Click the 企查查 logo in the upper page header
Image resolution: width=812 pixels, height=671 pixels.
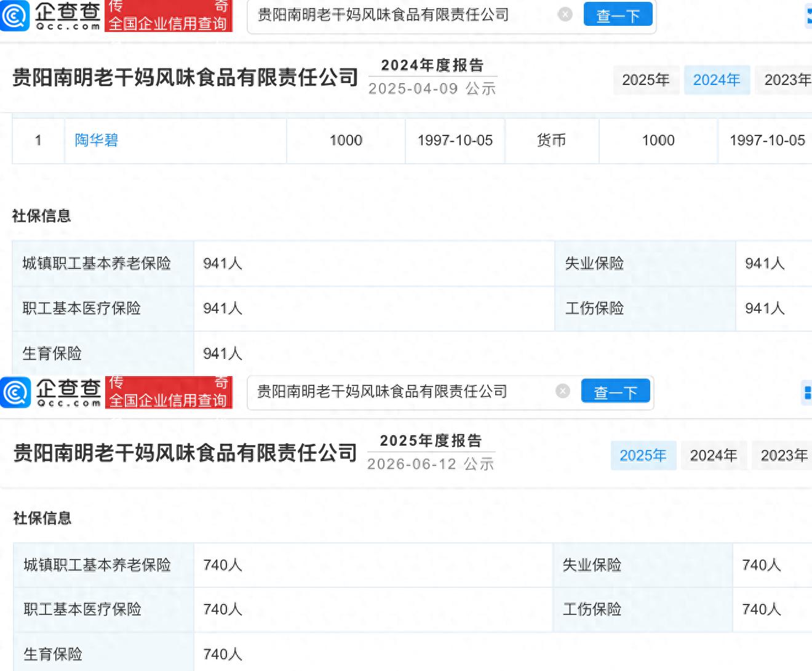(x=50, y=15)
